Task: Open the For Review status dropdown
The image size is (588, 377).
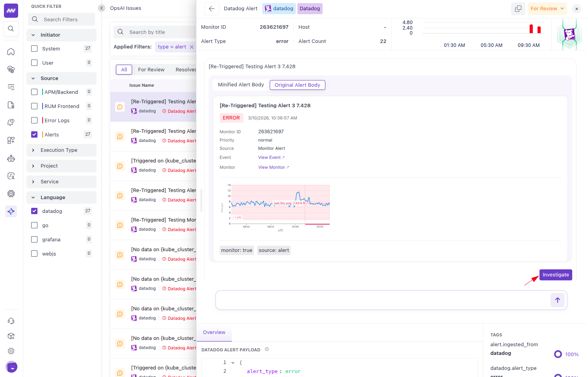Action: [547, 8]
